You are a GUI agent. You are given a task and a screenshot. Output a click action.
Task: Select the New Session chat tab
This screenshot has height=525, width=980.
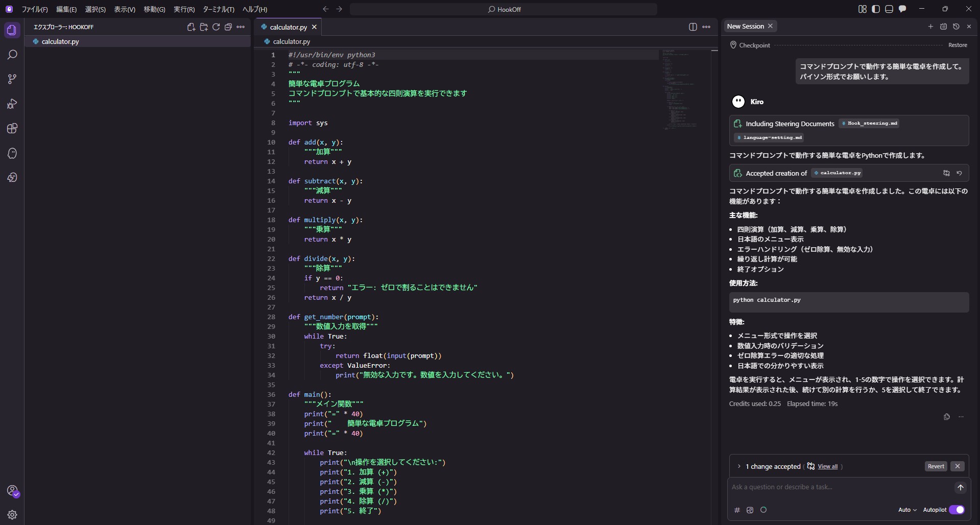click(x=745, y=27)
